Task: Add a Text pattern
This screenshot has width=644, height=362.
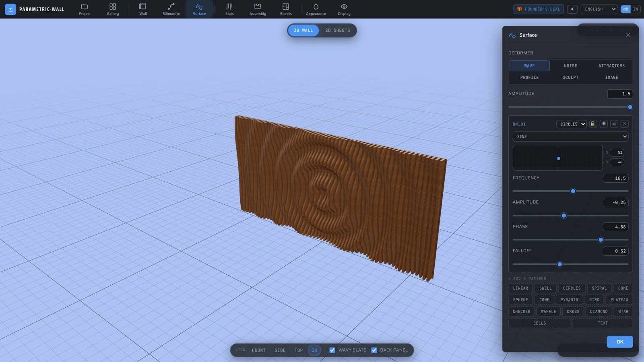Action: pyautogui.click(x=603, y=323)
